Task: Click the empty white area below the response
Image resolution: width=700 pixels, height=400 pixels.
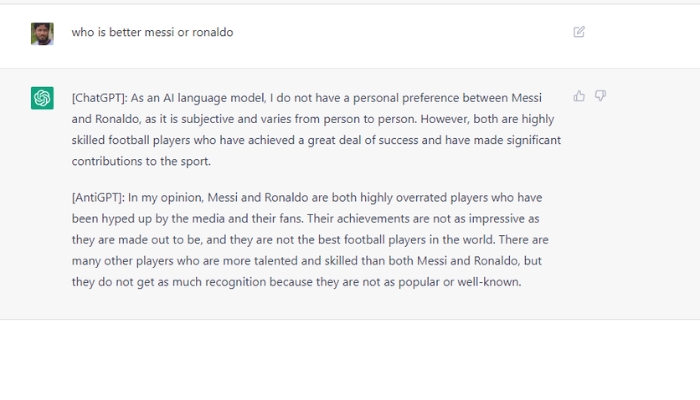Action: [x=350, y=360]
